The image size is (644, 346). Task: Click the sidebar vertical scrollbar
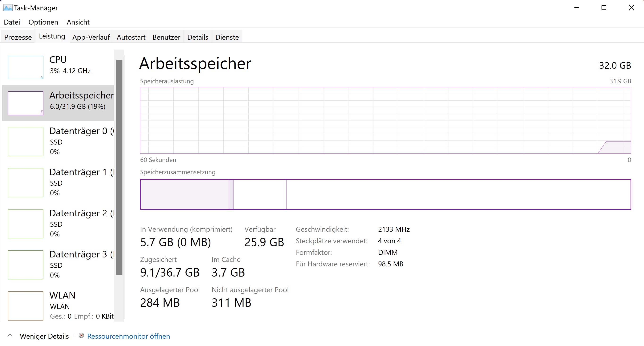click(x=119, y=167)
